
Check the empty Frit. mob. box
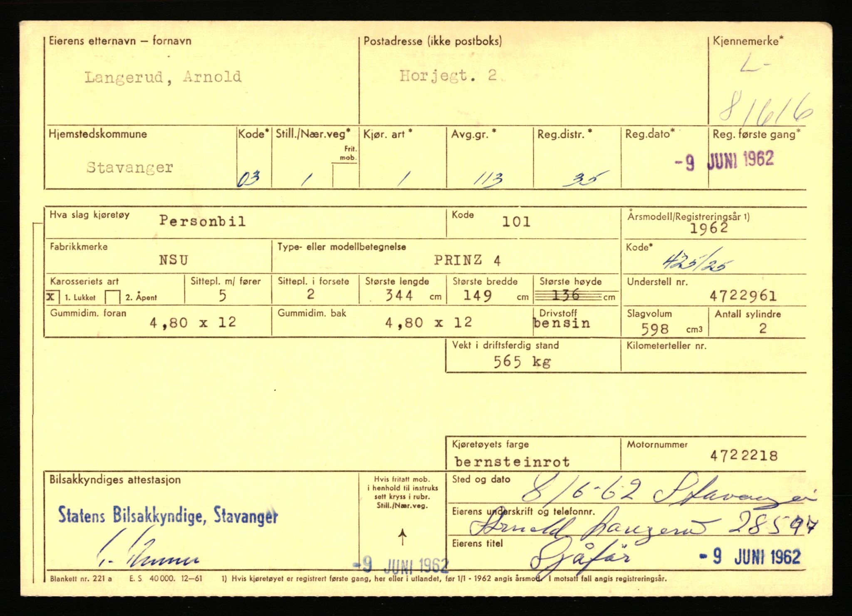tap(345, 176)
